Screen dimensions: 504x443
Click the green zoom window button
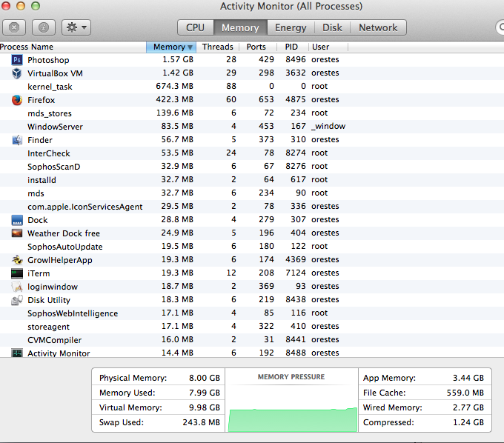click(36, 6)
